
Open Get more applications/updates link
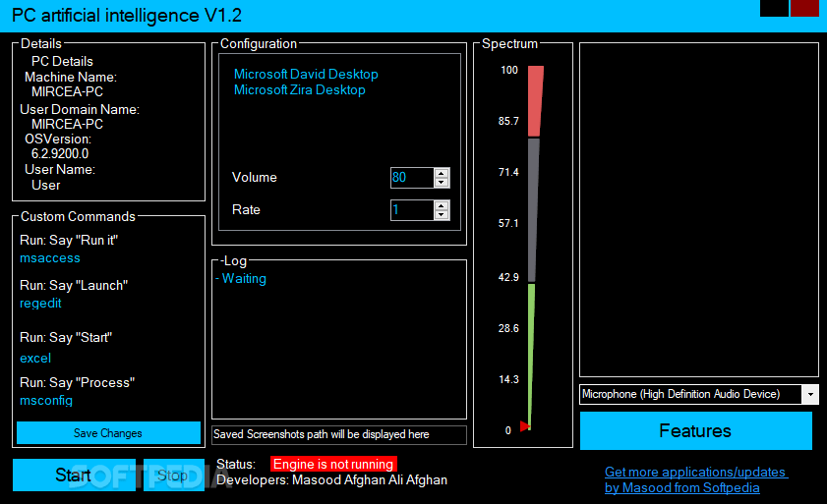pyautogui.click(x=695, y=472)
